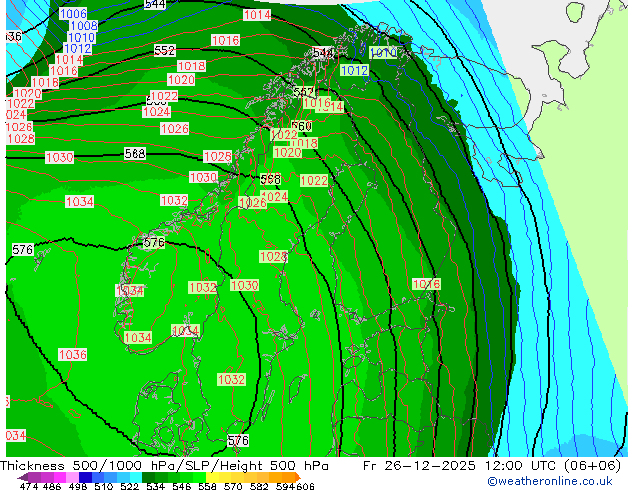634x490 pixels.
Task: Click the legend value 486
Action: click(x=52, y=486)
